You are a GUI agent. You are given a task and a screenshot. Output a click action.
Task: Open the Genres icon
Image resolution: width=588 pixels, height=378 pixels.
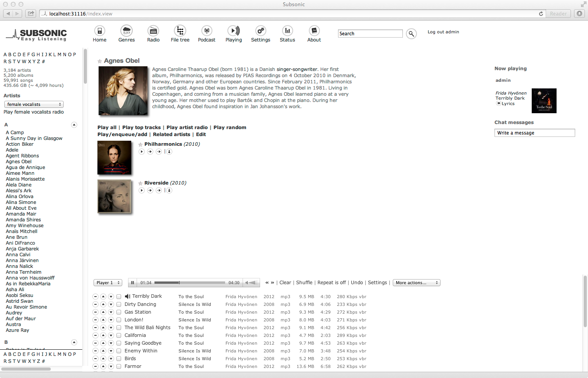(127, 31)
